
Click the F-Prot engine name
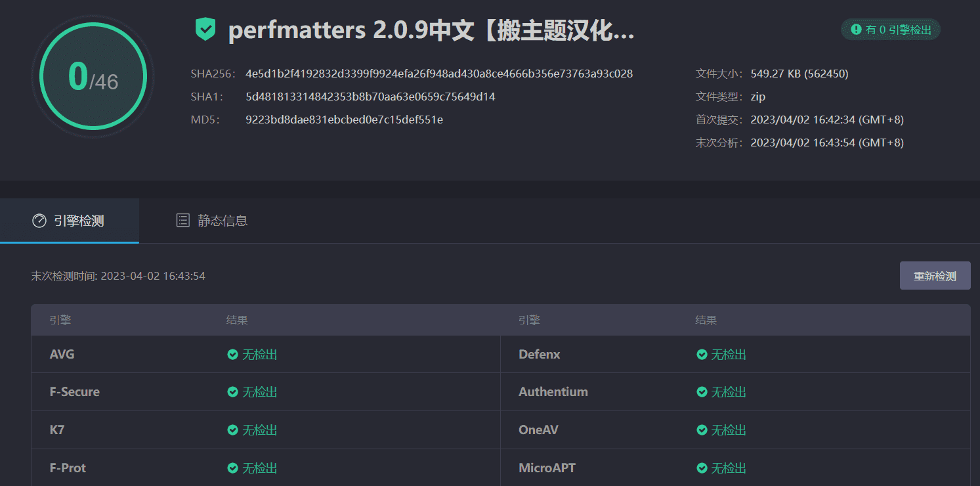click(x=68, y=468)
